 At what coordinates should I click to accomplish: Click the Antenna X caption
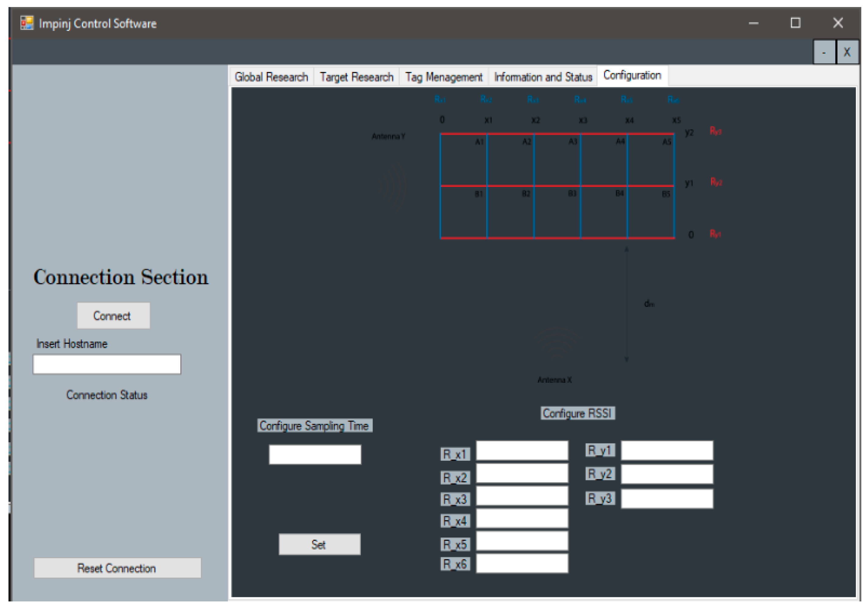tap(554, 380)
